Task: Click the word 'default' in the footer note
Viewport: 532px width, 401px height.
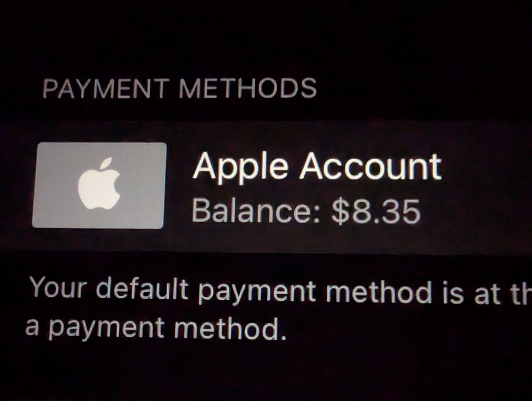Action: (x=142, y=288)
